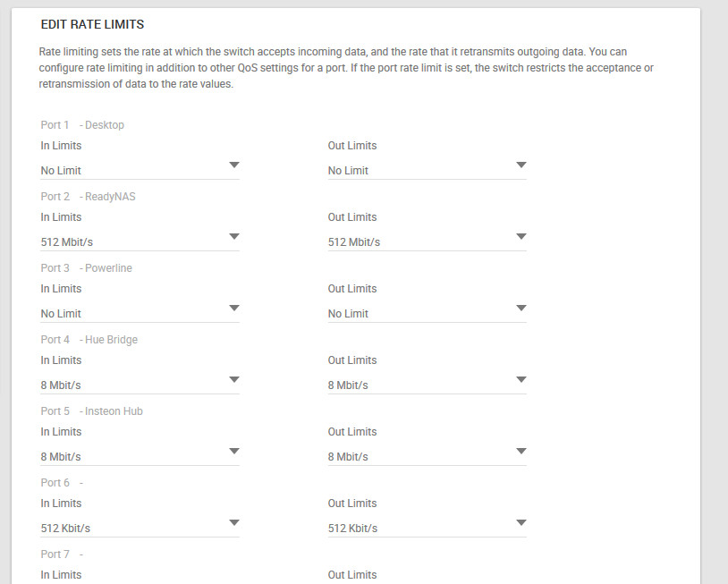Click the Edit Rate Limits heading
Viewport: 728px width, 584px height.
tap(92, 24)
